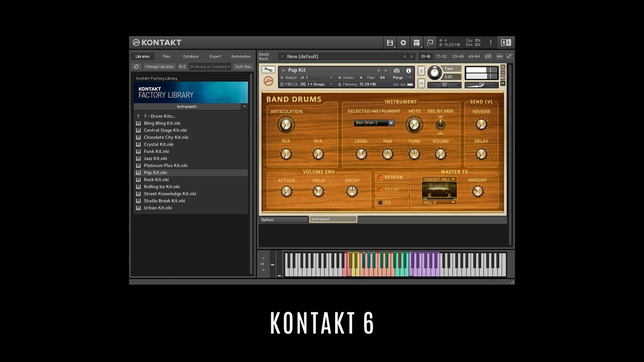Image resolution: width=644 pixels, height=362 pixels.
Task: Minimize the Pop Kit instrument header
Action: 503,72
